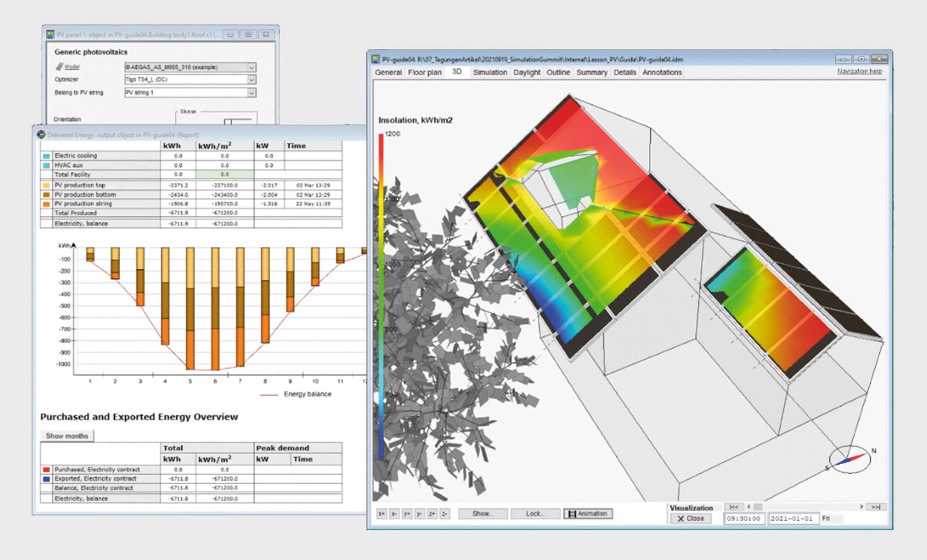Jump to the first time step (|<<)

click(x=733, y=507)
